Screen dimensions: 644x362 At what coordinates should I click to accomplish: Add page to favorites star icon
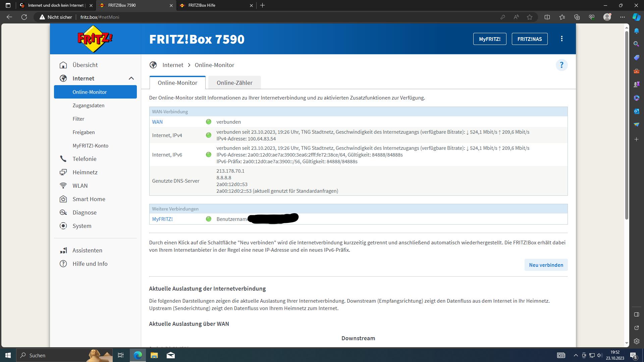(x=530, y=17)
